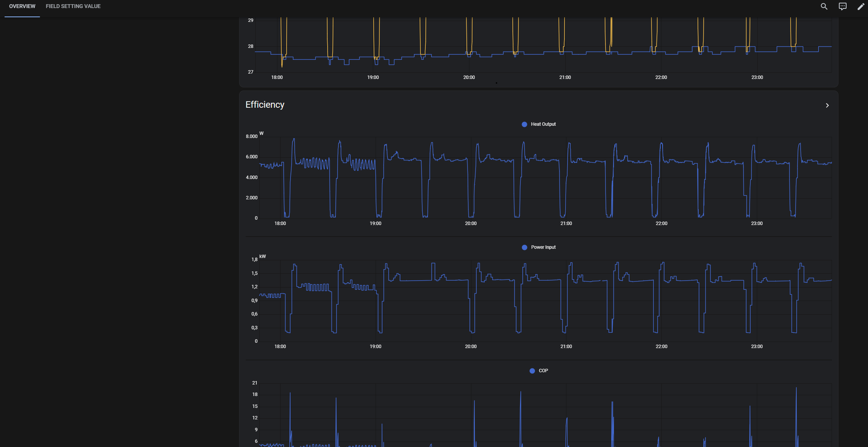Hide the Power Input series via legend
The width and height of the screenshot is (868, 447).
click(543, 247)
